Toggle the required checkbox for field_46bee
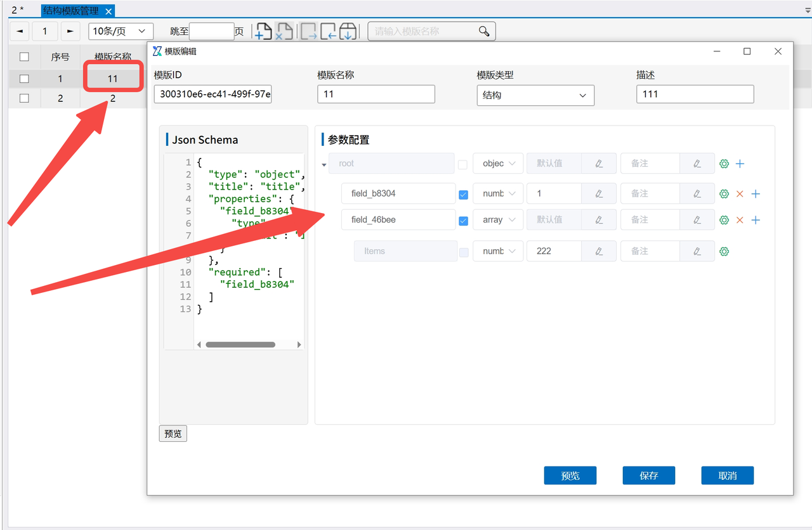812x530 pixels. (x=463, y=221)
